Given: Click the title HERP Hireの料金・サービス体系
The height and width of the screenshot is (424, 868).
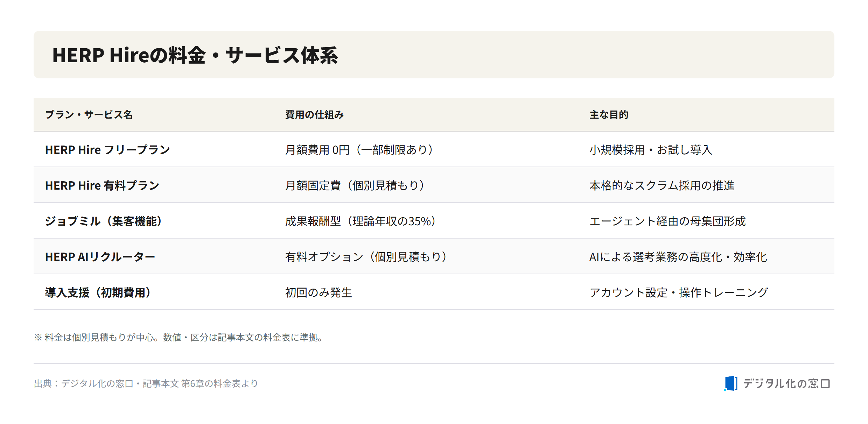Looking at the screenshot, I should (x=195, y=55).
